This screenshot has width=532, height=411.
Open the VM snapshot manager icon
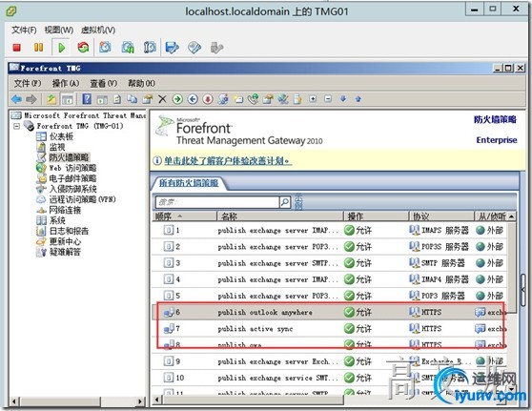[x=150, y=48]
